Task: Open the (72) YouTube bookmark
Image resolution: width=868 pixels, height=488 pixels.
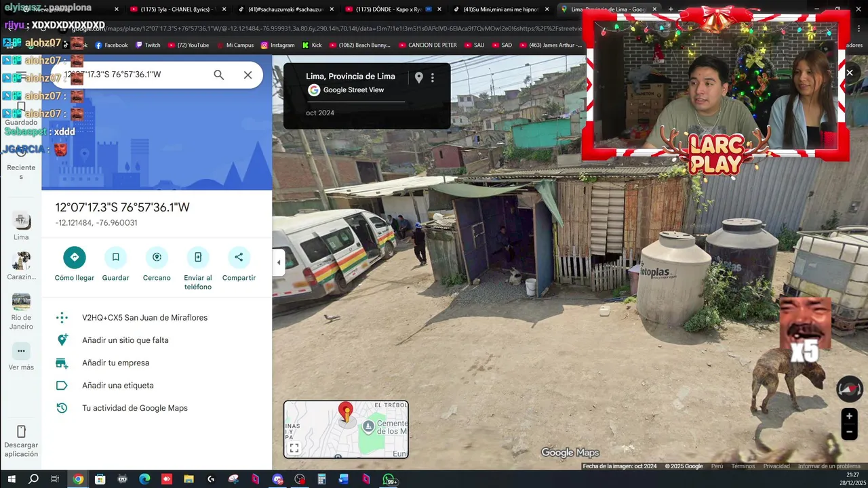Action: pyautogui.click(x=189, y=45)
